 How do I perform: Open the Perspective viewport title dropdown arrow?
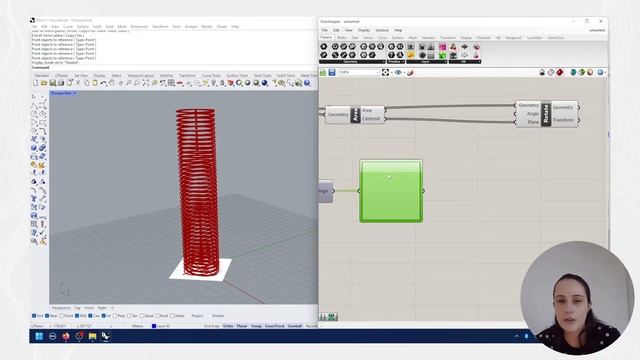75,93
